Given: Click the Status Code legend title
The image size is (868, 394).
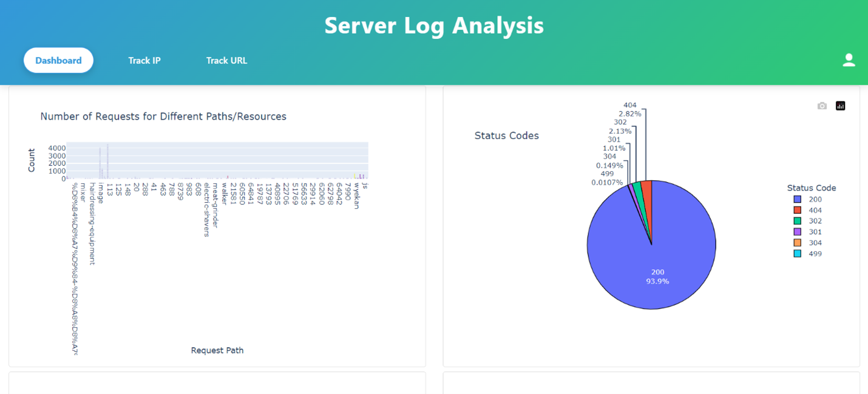Looking at the screenshot, I should coord(811,188).
